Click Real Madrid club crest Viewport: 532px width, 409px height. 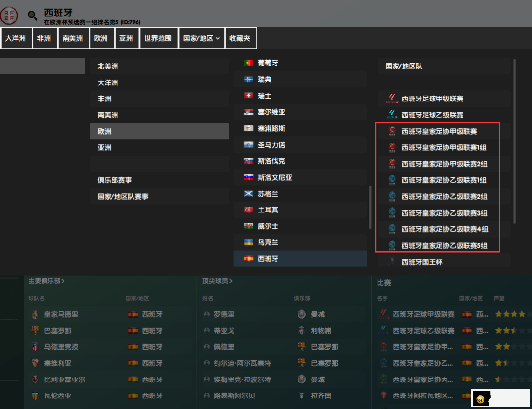tap(35, 314)
